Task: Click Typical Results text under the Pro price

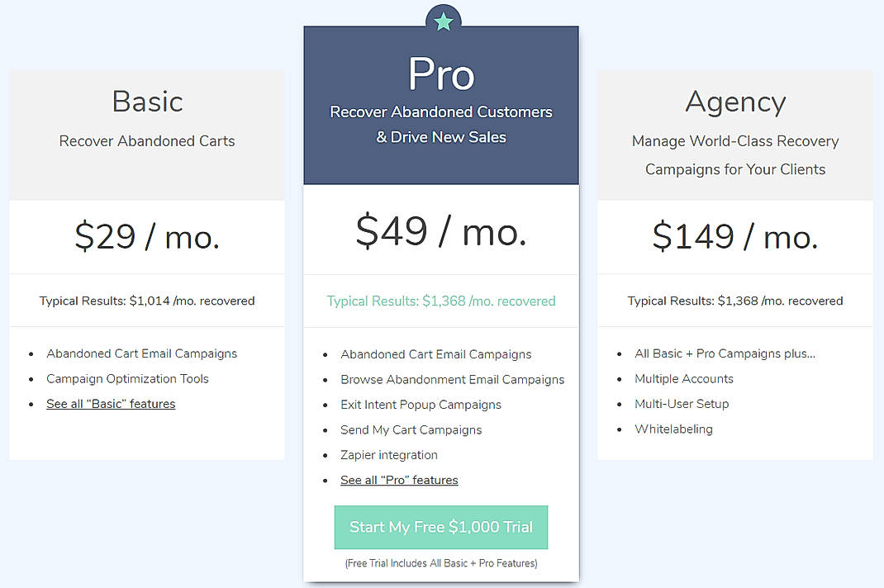Action: point(441,301)
